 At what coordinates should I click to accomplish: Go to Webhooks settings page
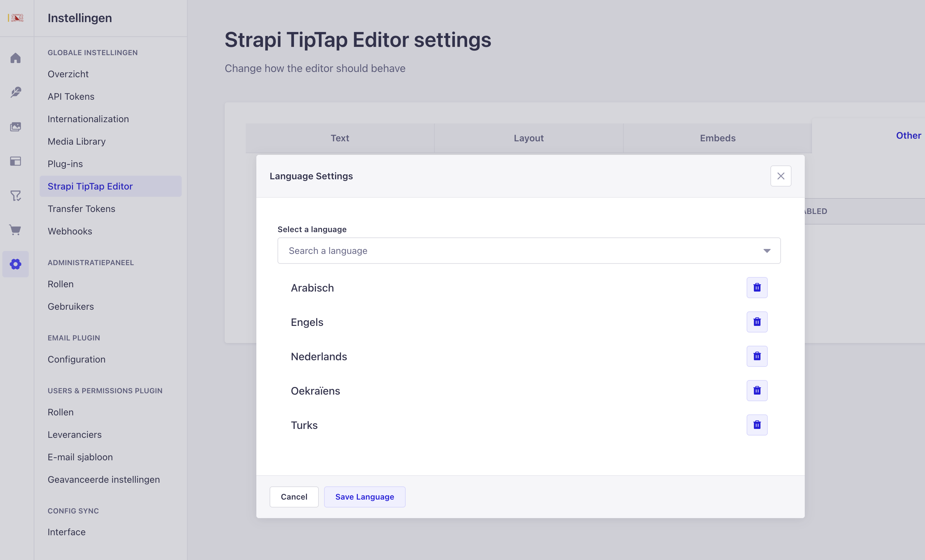click(x=70, y=231)
